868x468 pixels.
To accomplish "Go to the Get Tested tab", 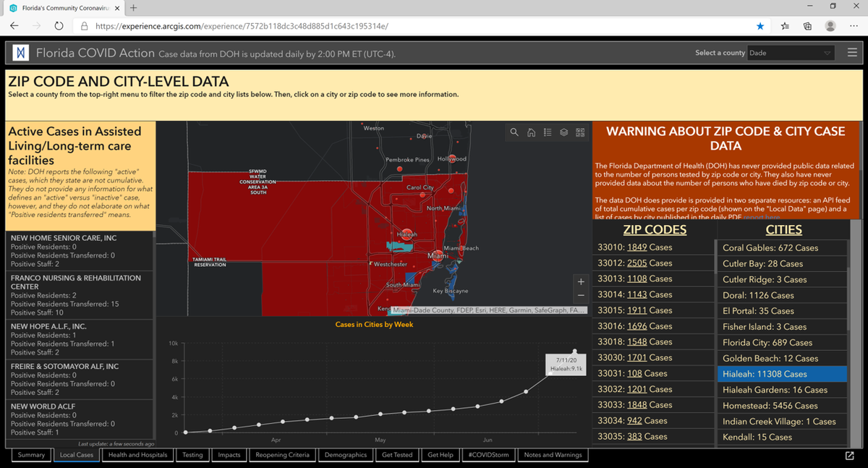I will click(397, 455).
